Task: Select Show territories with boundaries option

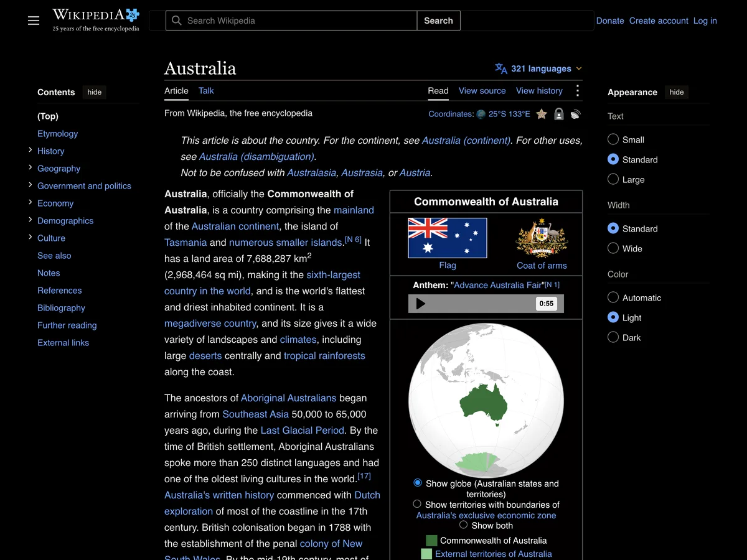Action: click(x=417, y=504)
